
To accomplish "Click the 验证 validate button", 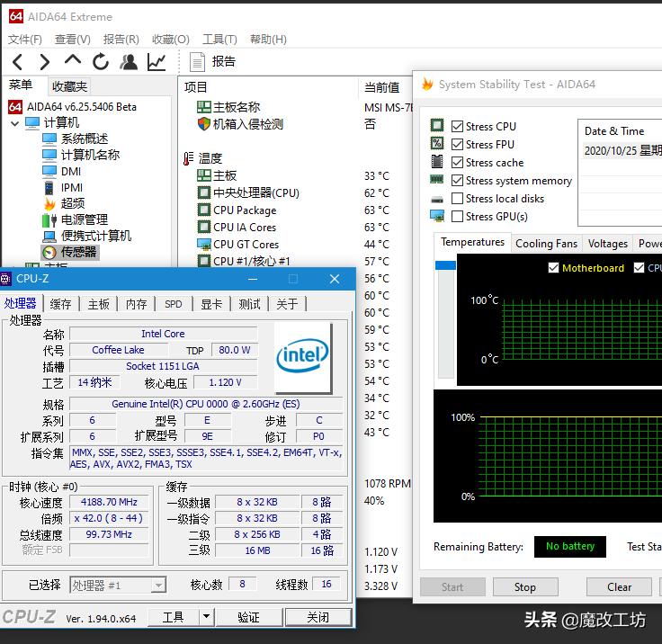I will click(249, 617).
